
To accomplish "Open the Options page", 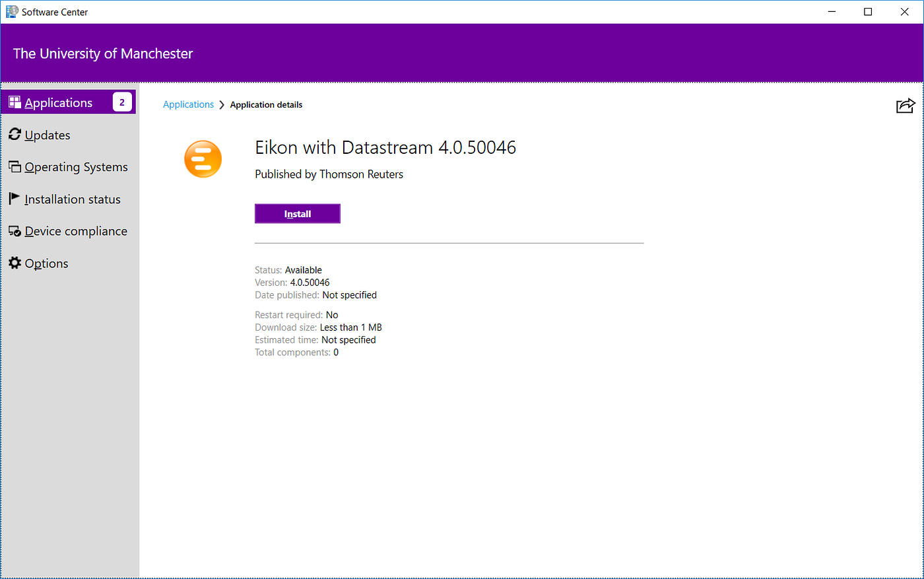I will (x=69, y=263).
